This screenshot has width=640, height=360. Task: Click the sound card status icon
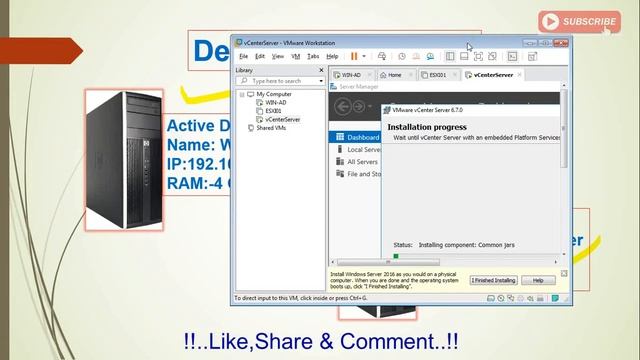(x=530, y=298)
